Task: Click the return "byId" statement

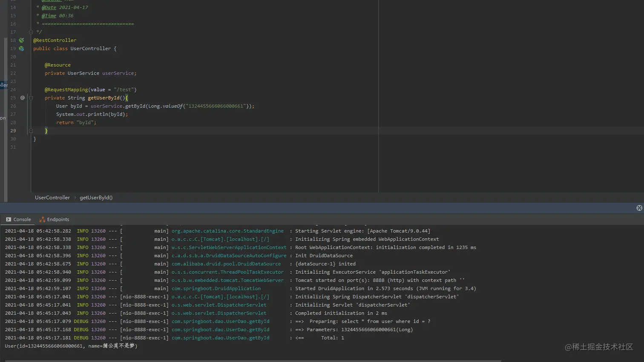Action: pyautogui.click(x=76, y=123)
